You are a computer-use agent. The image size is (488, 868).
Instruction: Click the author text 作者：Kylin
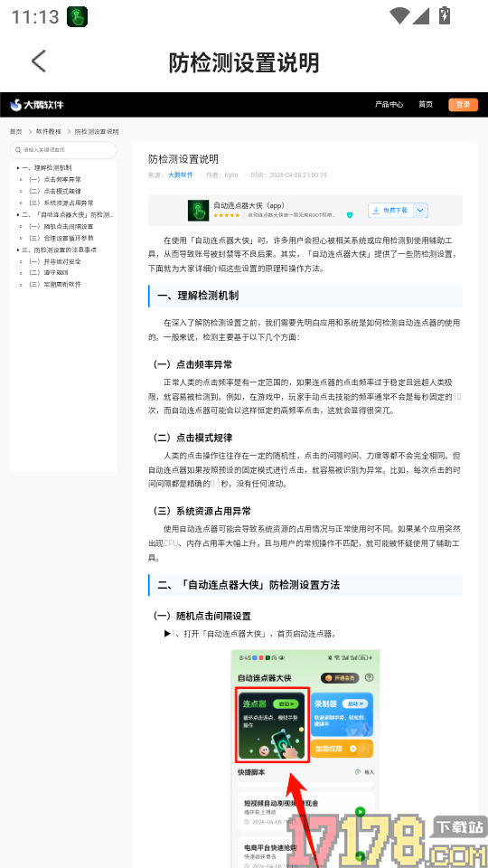(222, 175)
